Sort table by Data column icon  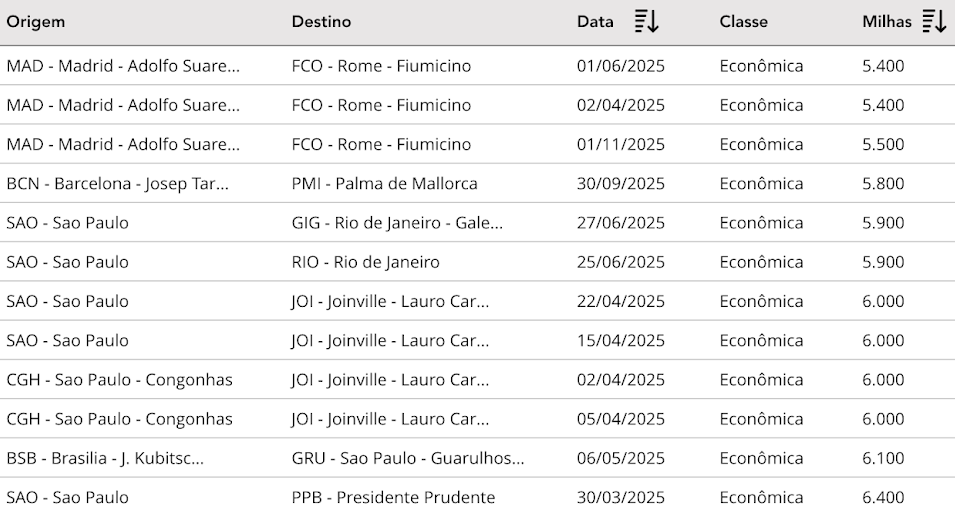click(x=647, y=21)
